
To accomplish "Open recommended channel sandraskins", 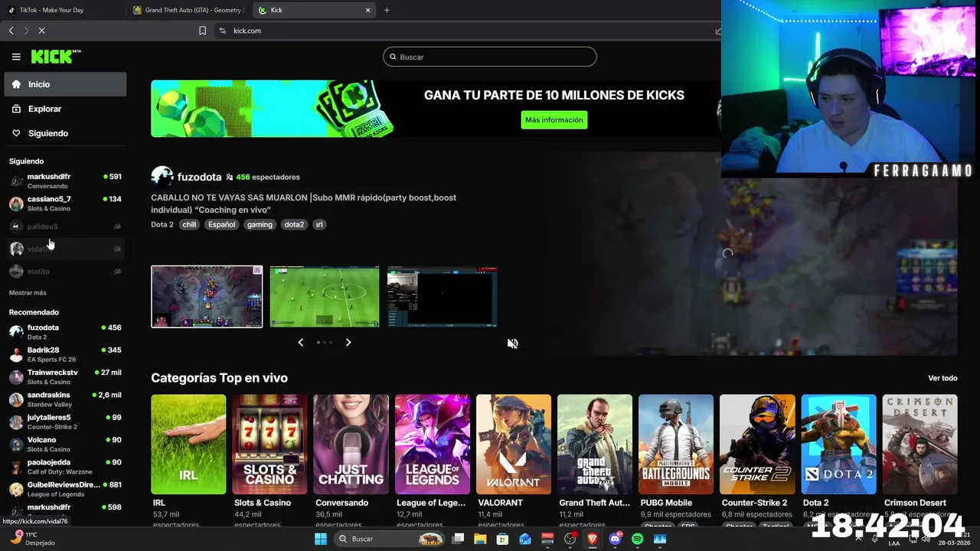I will click(x=65, y=399).
